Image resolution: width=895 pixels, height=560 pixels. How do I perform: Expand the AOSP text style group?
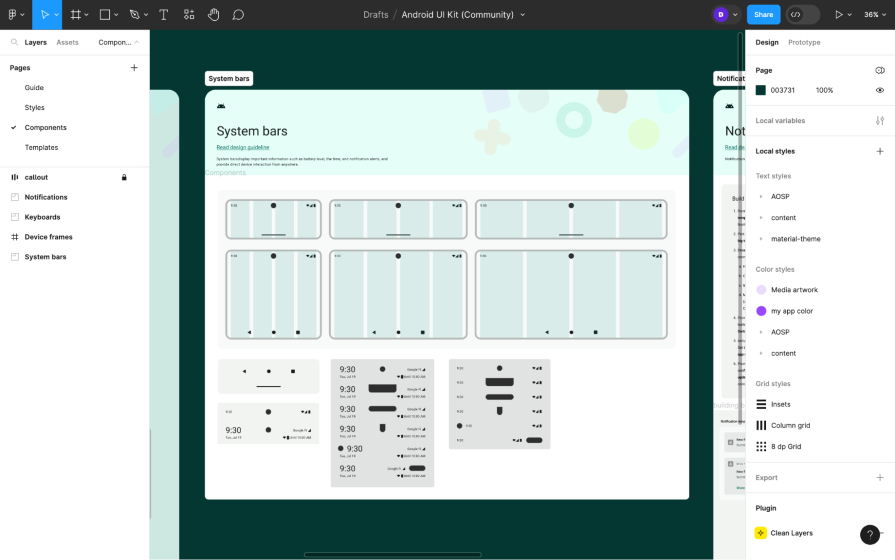(x=761, y=197)
